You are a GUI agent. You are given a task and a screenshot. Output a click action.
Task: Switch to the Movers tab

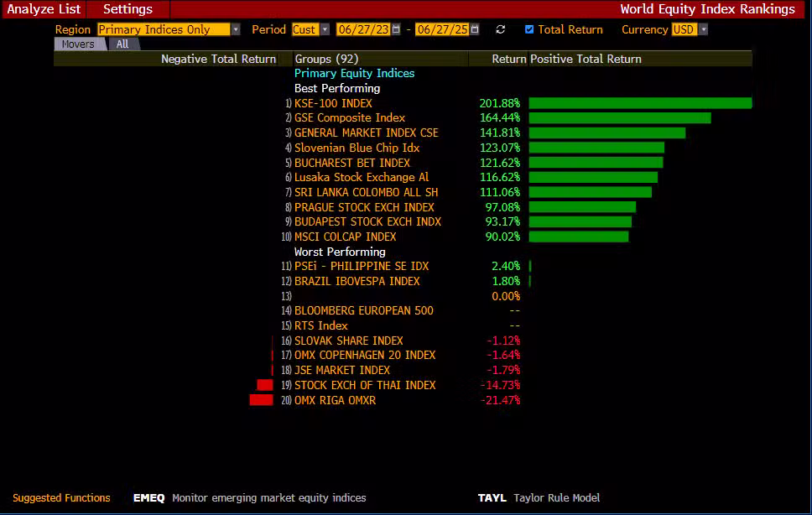(78, 44)
